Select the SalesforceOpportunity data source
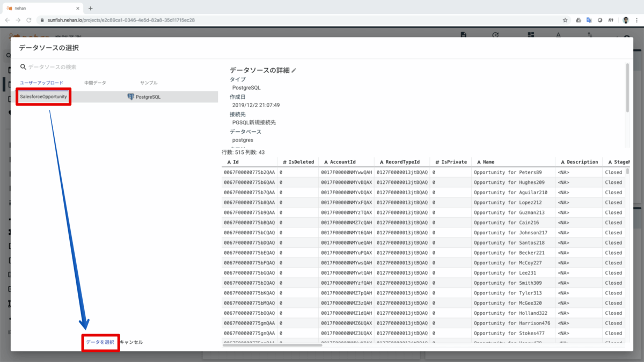Viewport: 644px width, 362px height. click(43, 97)
